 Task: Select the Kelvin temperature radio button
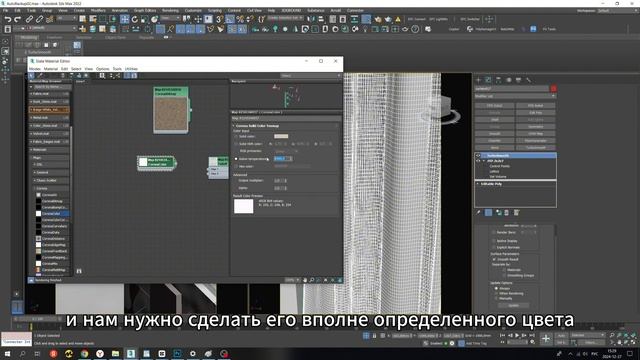[x=236, y=159]
